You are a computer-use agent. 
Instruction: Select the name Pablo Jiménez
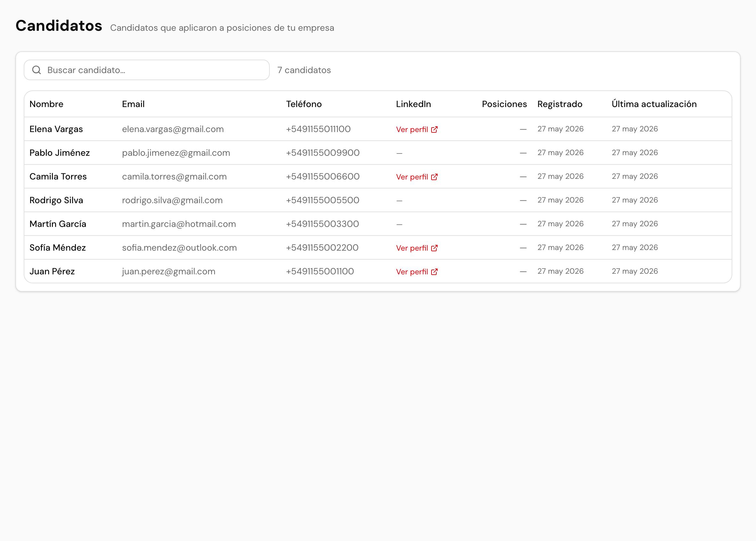(60, 153)
